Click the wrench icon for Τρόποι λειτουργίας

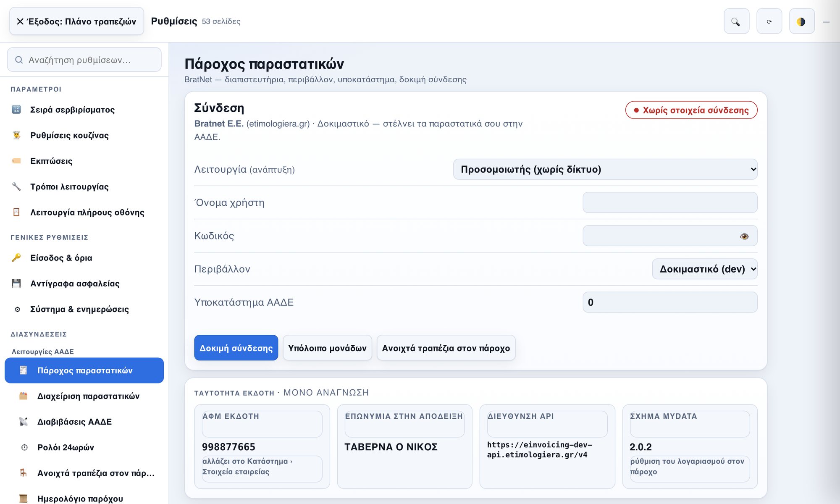[x=16, y=186]
